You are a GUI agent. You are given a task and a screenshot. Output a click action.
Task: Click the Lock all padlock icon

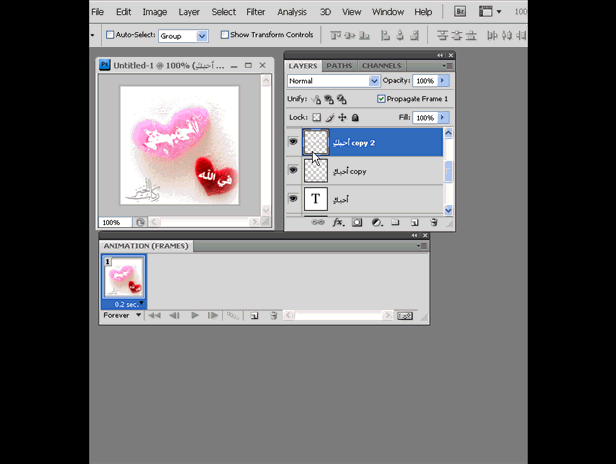click(x=355, y=118)
